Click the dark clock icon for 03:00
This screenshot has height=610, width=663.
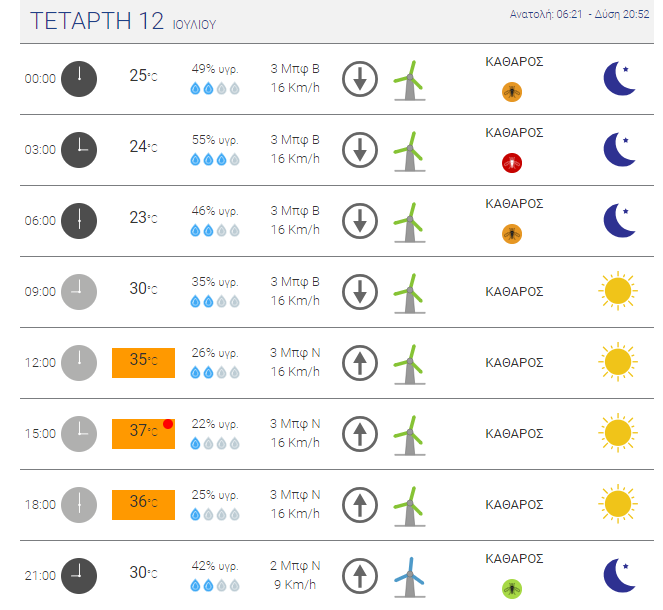(x=79, y=150)
